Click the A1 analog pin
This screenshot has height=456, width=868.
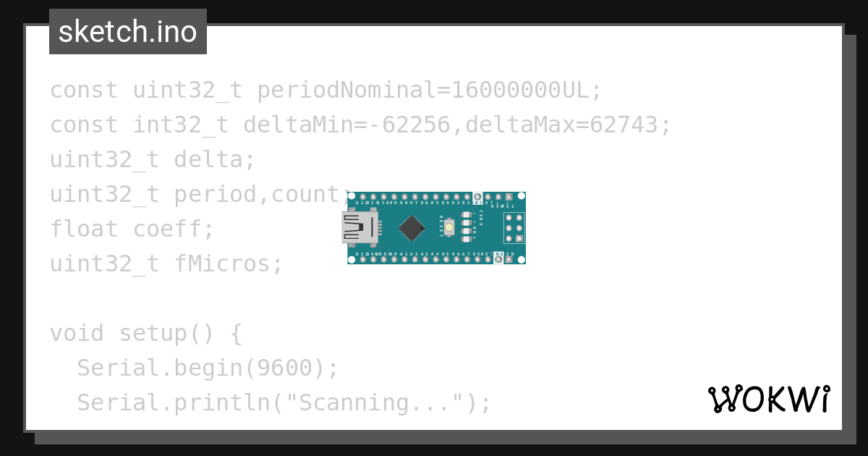tap(404, 260)
